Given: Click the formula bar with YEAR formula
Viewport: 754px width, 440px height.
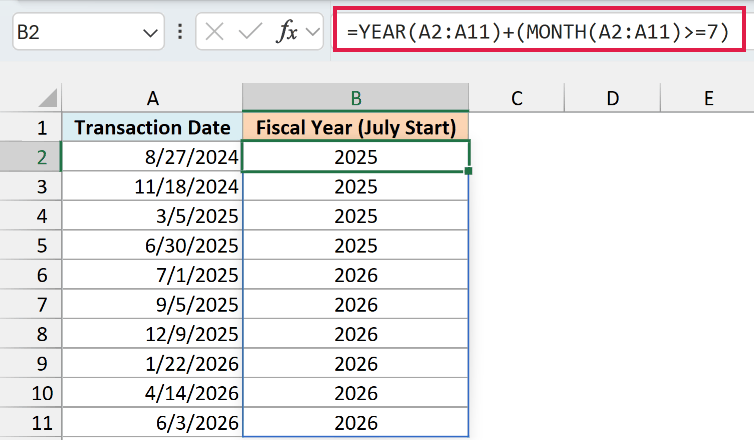Looking at the screenshot, I should (539, 30).
